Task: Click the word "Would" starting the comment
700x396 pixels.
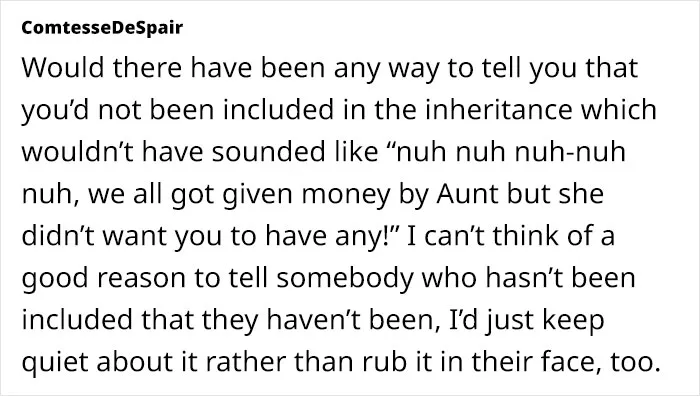Action: pos(62,68)
